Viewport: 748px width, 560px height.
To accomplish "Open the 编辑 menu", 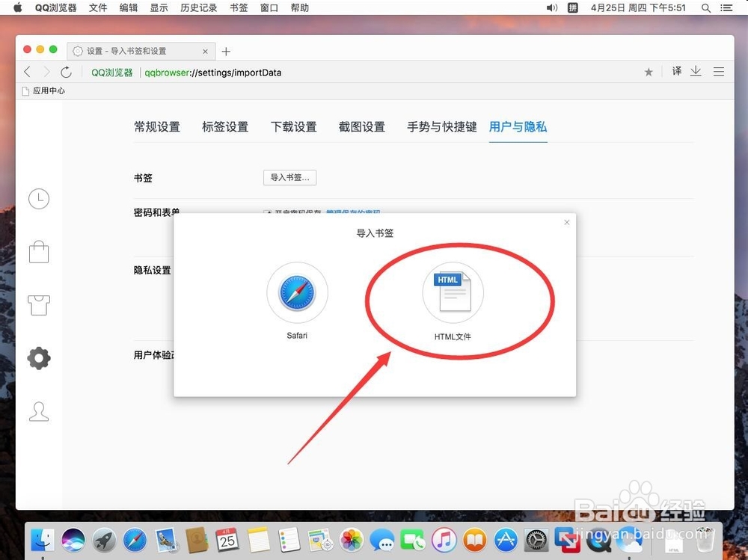I will (129, 7).
